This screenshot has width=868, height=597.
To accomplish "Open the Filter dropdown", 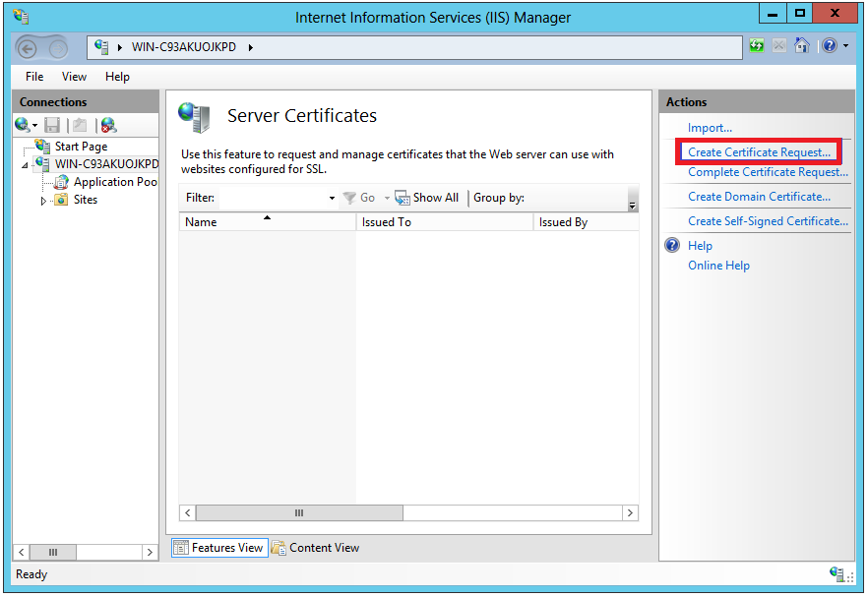I will pyautogui.click(x=333, y=197).
